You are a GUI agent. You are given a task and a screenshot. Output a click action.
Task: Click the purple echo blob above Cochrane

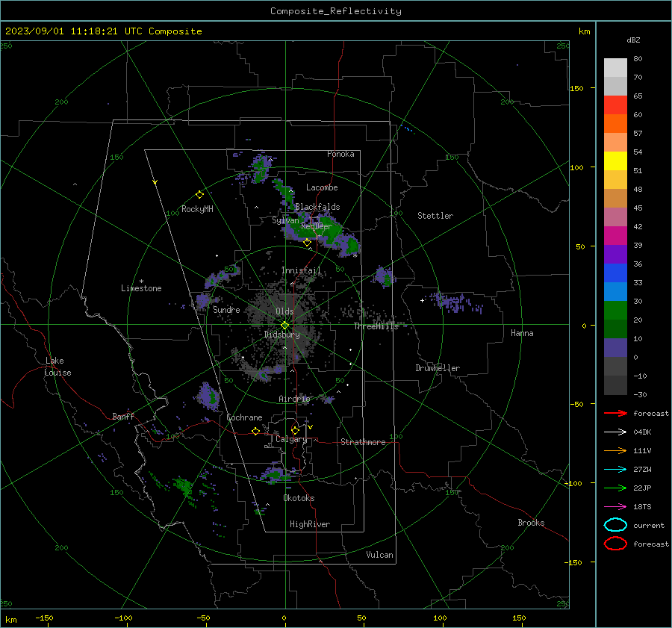click(x=208, y=396)
